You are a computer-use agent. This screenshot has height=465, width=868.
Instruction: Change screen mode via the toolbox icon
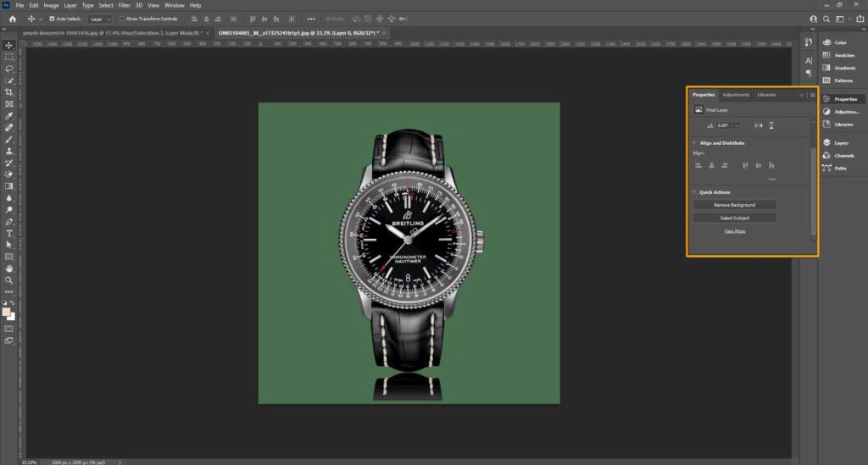coord(8,340)
